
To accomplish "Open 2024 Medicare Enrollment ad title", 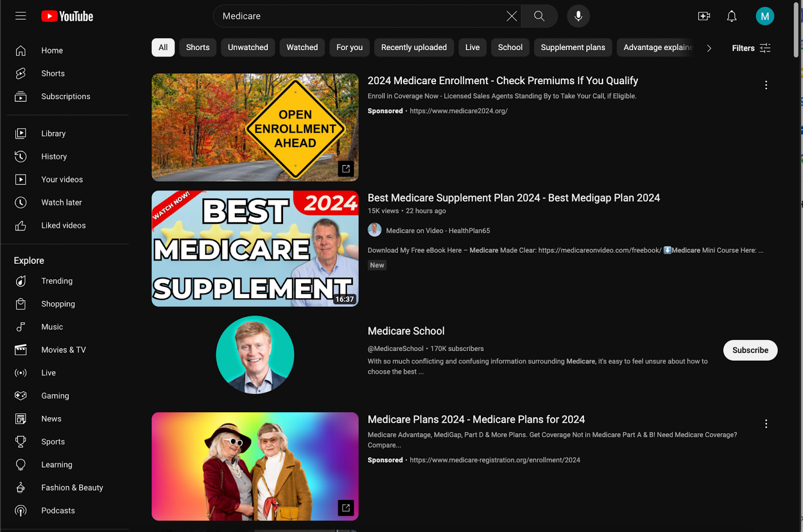I will tap(503, 81).
